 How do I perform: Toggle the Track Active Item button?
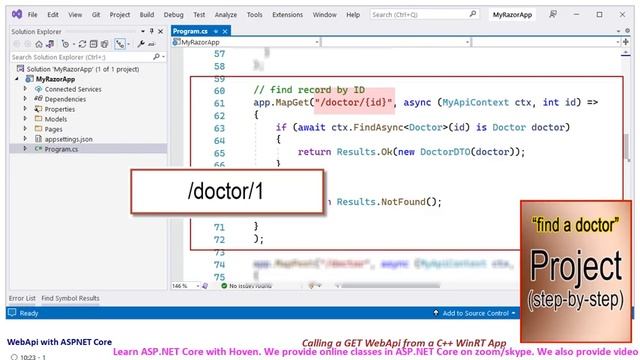[x=120, y=44]
